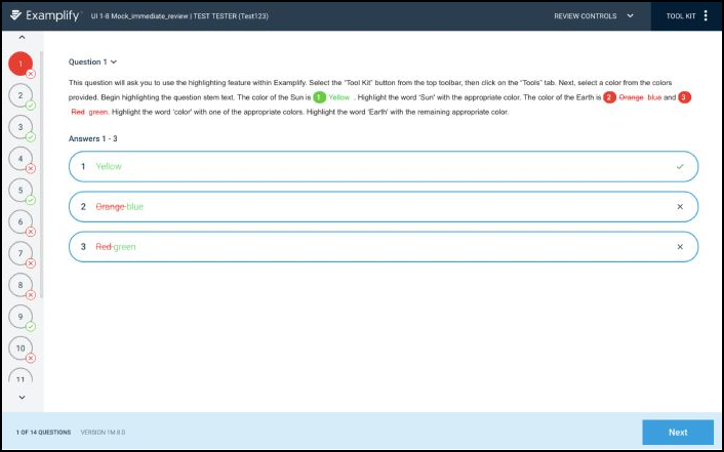Image resolution: width=724 pixels, height=452 pixels.
Task: Click the green Yellow answer in question stem
Action: pos(339,97)
